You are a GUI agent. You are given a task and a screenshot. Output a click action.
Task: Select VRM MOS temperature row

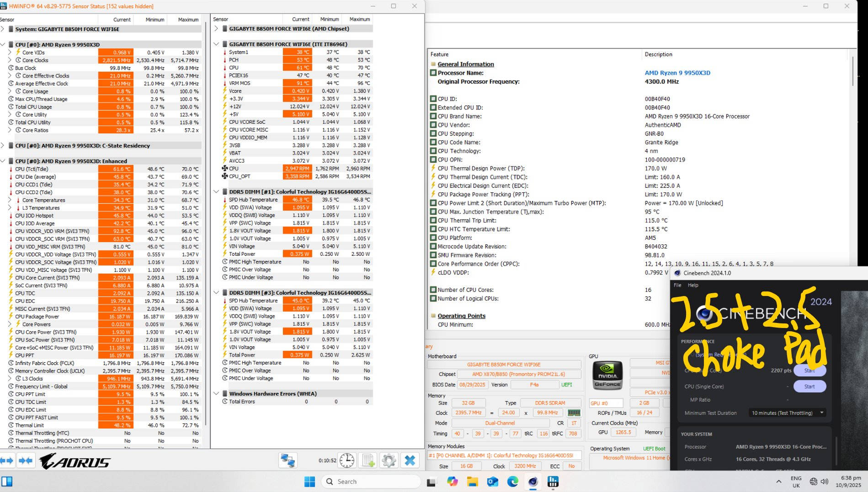[x=296, y=83]
